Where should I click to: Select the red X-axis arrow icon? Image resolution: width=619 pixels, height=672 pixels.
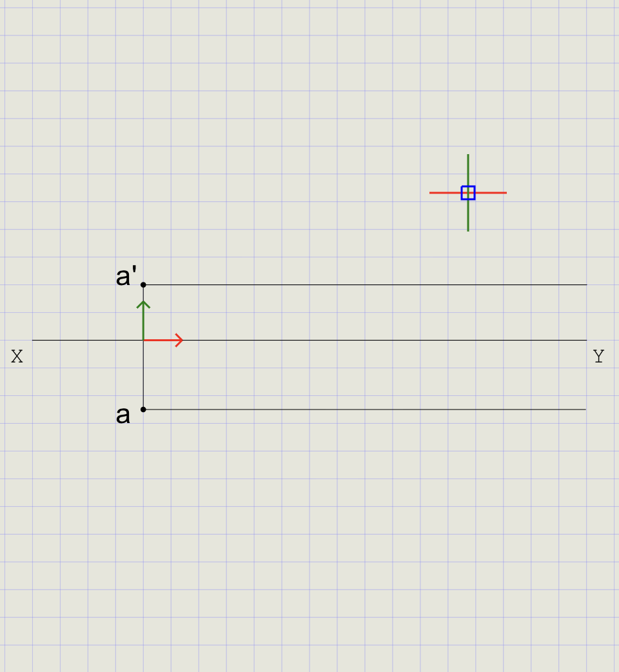(161, 340)
